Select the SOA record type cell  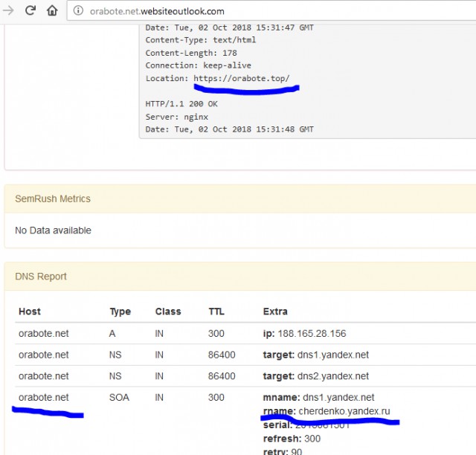[x=119, y=397]
